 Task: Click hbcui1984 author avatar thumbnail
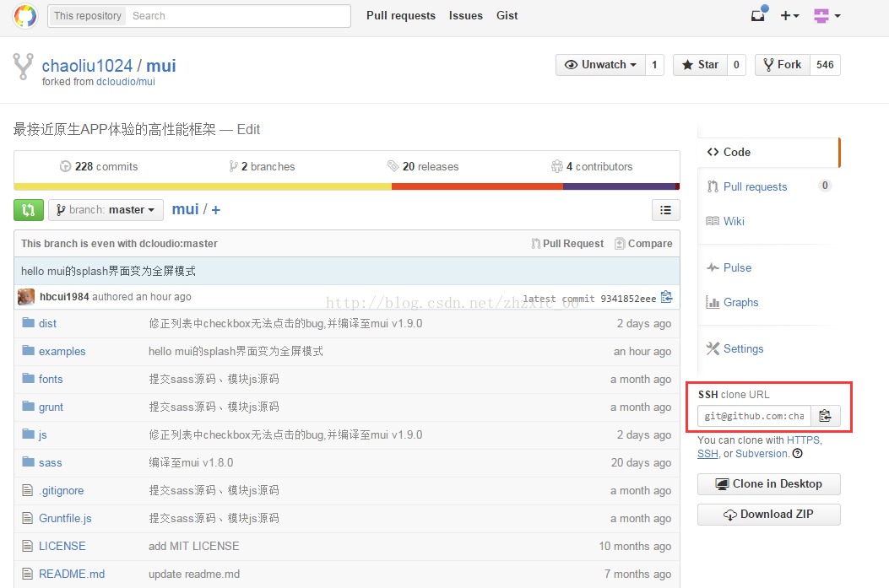click(26, 297)
